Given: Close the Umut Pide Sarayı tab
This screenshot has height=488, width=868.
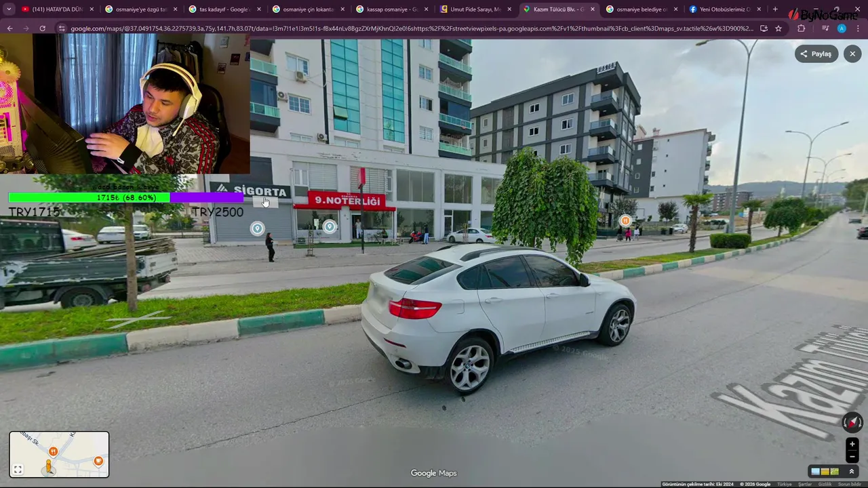Looking at the screenshot, I should 509,9.
